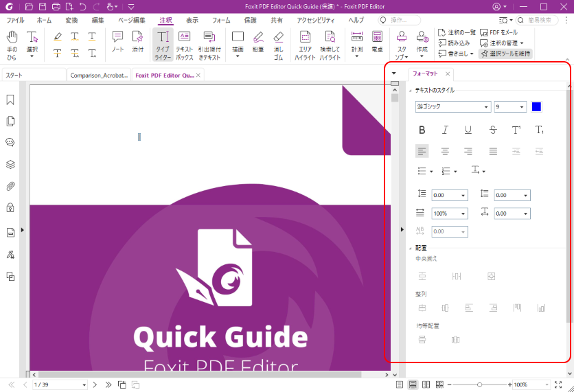Open the digital signatures panel icon
Image resolution: width=574 pixels, height=392 pixels.
(x=10, y=255)
